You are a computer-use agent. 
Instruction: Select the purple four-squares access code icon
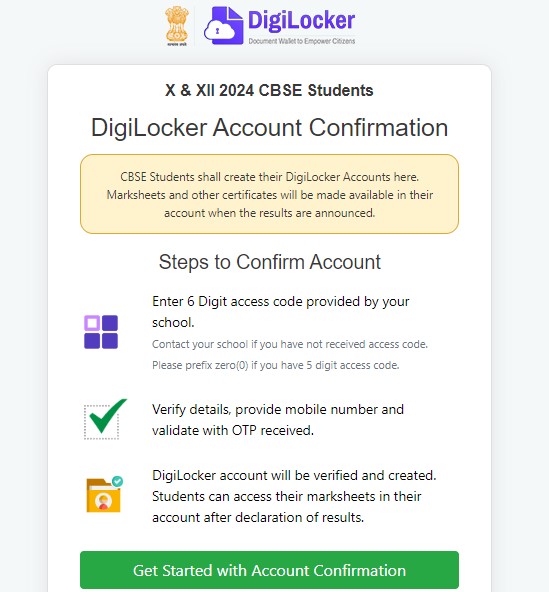tap(101, 332)
